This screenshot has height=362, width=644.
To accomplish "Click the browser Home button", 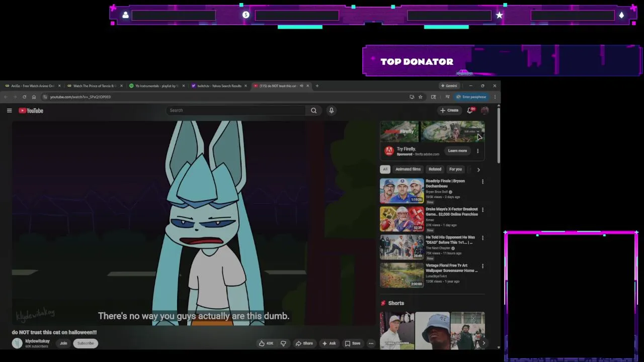I will point(34,97).
